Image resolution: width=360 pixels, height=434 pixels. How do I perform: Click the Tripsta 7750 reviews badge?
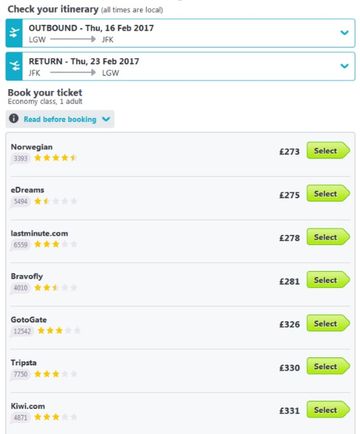pos(20,374)
